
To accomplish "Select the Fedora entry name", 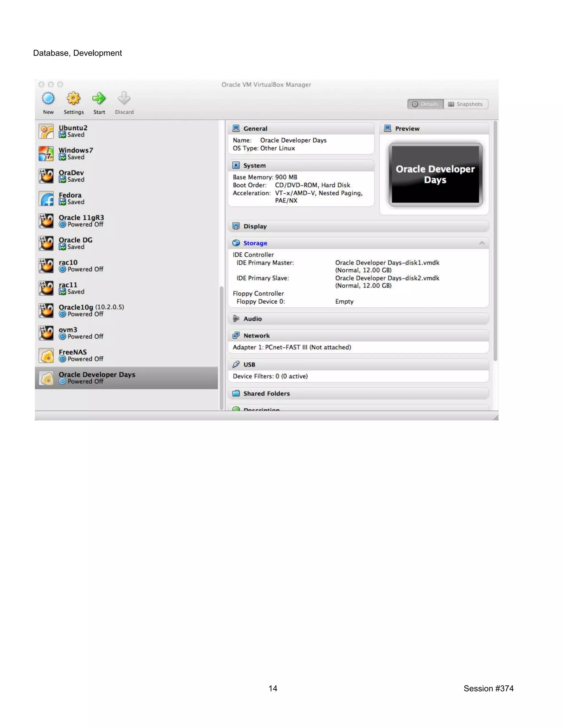I will pos(70,195).
